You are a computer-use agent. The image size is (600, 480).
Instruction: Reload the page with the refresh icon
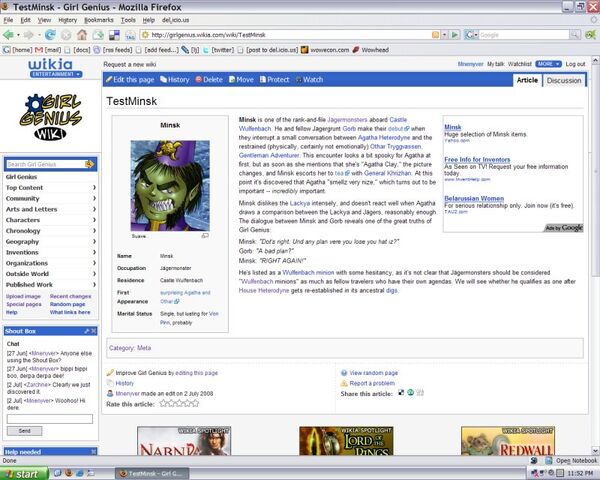point(50,35)
